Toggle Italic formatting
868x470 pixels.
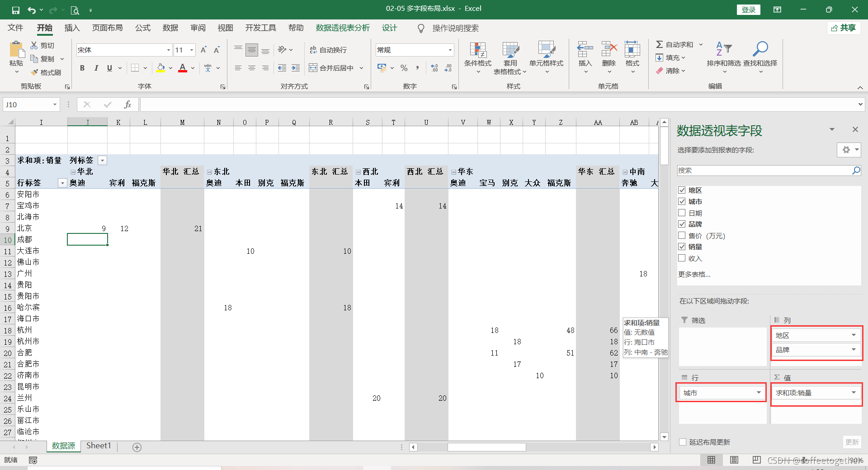point(96,68)
